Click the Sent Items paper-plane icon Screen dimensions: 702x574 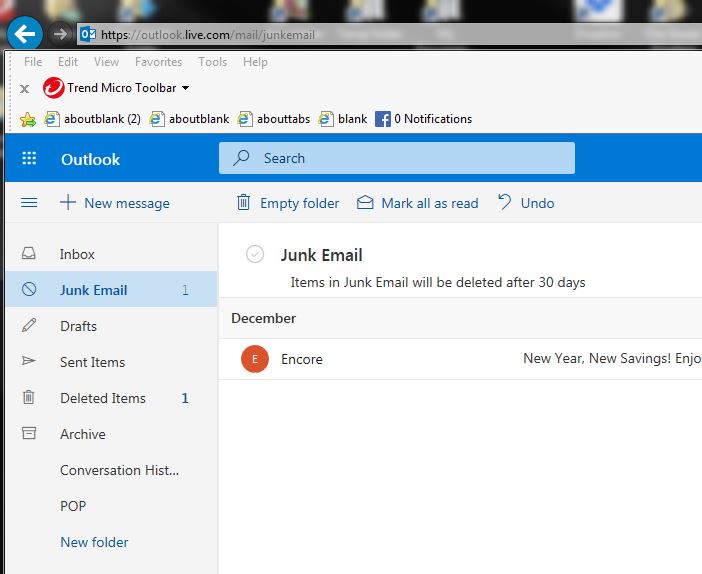tap(29, 361)
